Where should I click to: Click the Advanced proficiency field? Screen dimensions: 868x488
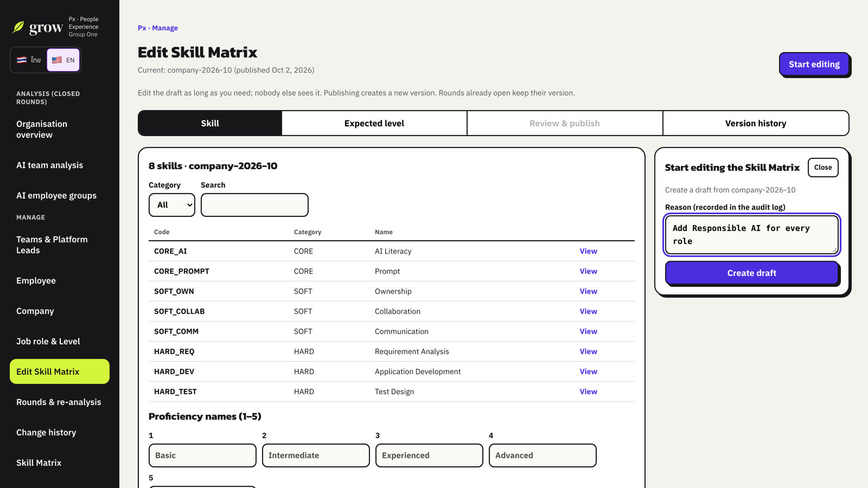pos(542,455)
